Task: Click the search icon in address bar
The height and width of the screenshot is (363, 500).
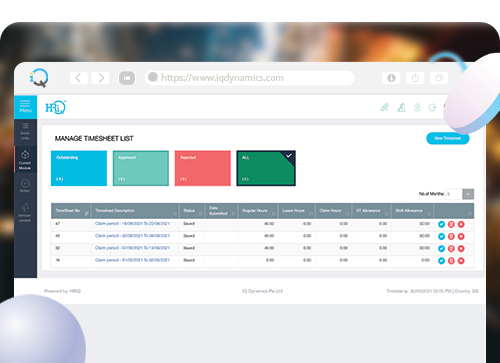Action: click(153, 77)
